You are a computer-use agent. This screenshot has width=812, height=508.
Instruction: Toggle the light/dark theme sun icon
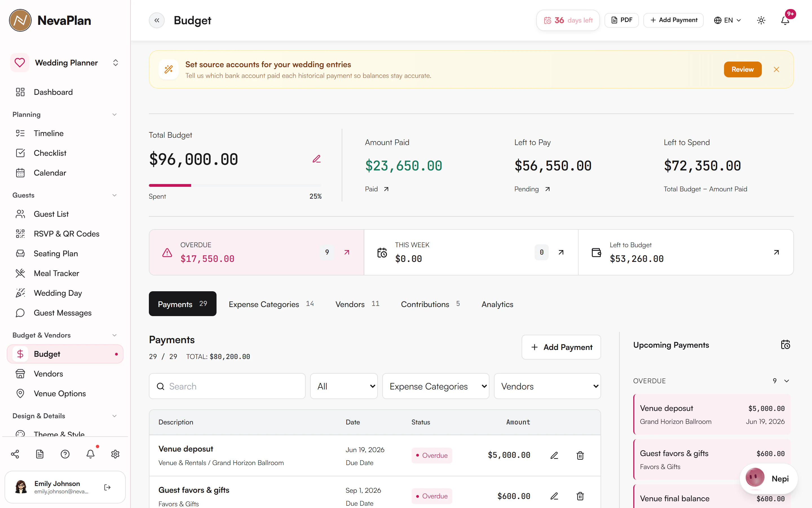(761, 20)
